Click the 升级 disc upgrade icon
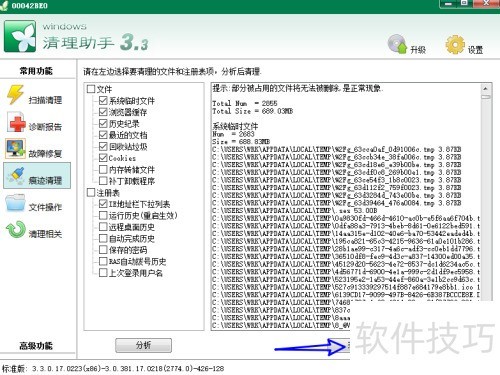500x375 pixels. coord(398,44)
